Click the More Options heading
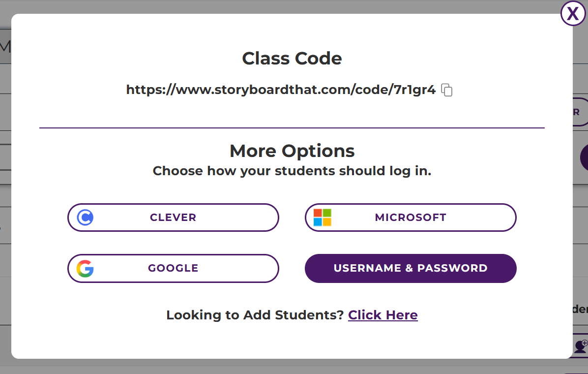Viewport: 588px width, 374px height. click(292, 151)
